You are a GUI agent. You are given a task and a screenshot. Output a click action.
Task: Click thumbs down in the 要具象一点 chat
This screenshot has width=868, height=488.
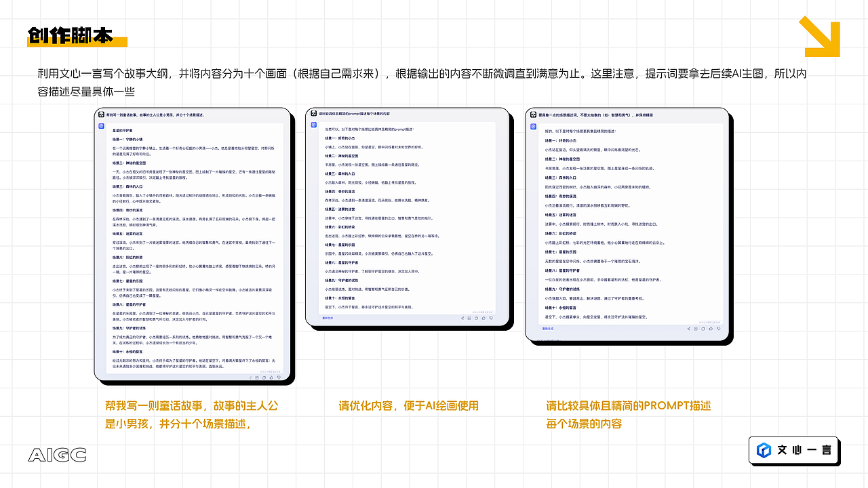point(718,329)
